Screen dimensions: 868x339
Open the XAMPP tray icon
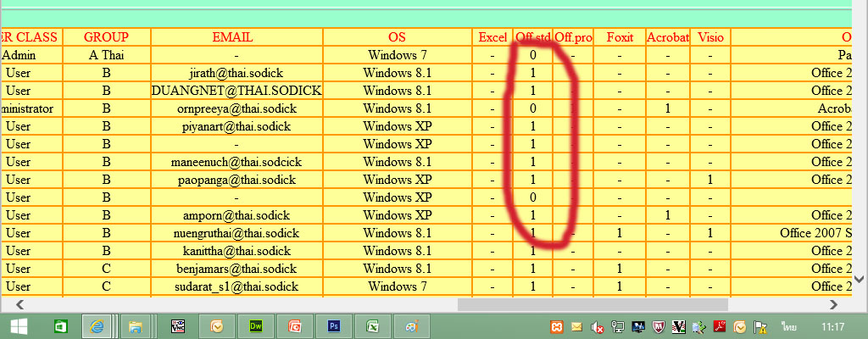pyautogui.click(x=557, y=327)
